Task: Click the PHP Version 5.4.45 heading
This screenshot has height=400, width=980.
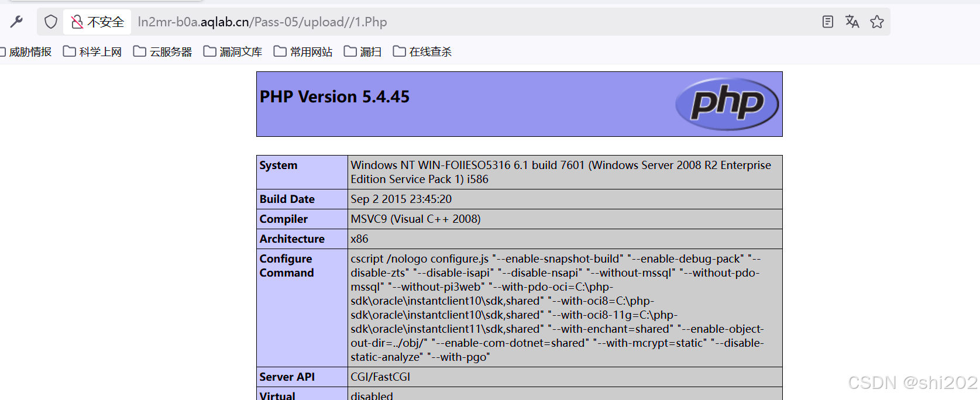Action: pos(335,96)
